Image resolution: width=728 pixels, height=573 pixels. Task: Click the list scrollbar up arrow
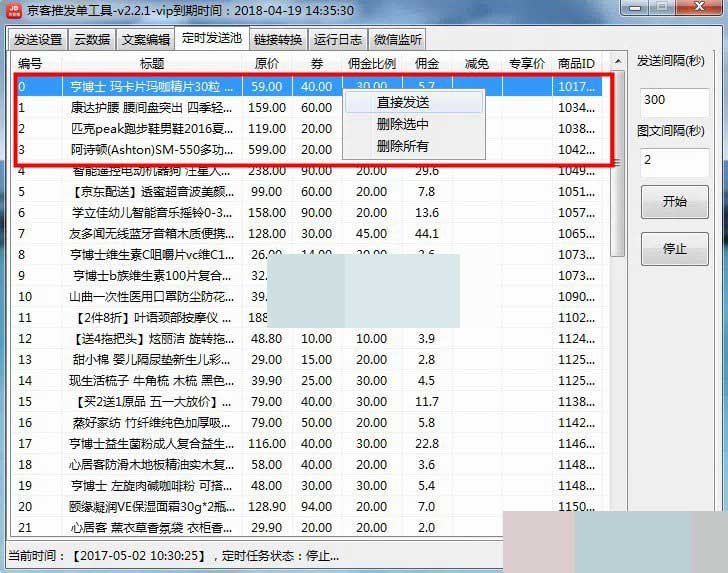pyautogui.click(x=618, y=61)
